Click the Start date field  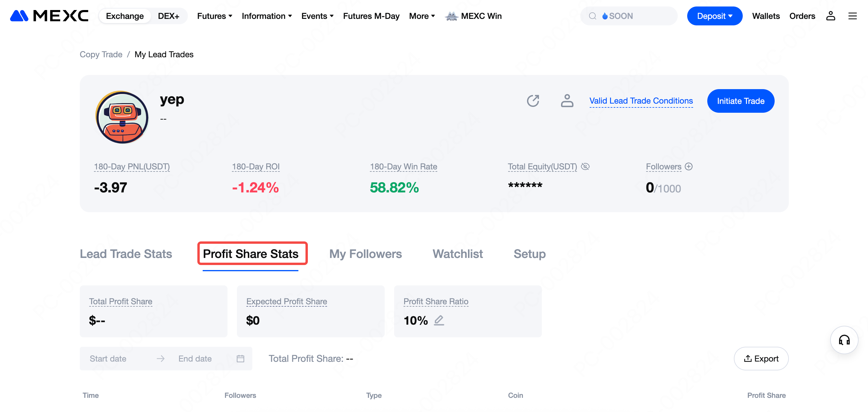(x=108, y=359)
